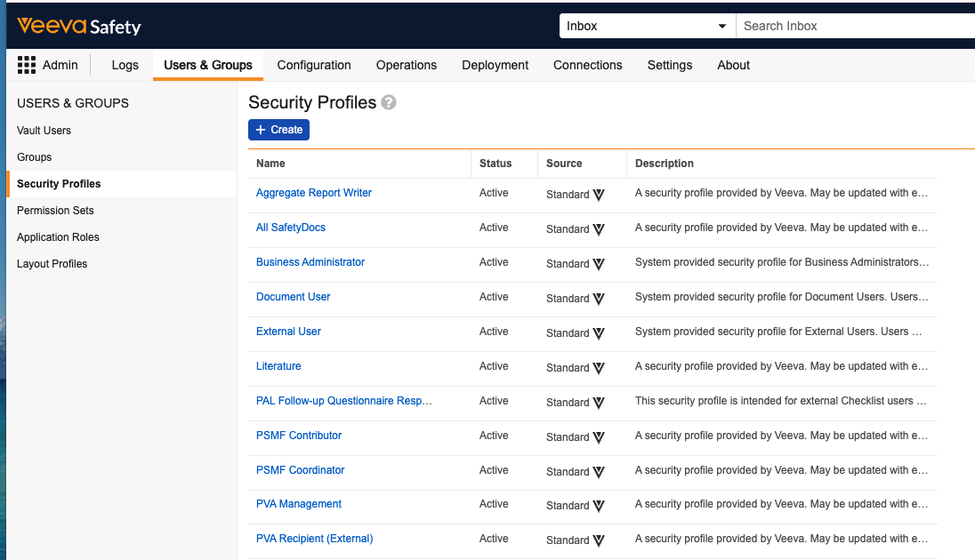Screen dimensions: 975x560
Task: Open the Logs tab
Action: (125, 65)
